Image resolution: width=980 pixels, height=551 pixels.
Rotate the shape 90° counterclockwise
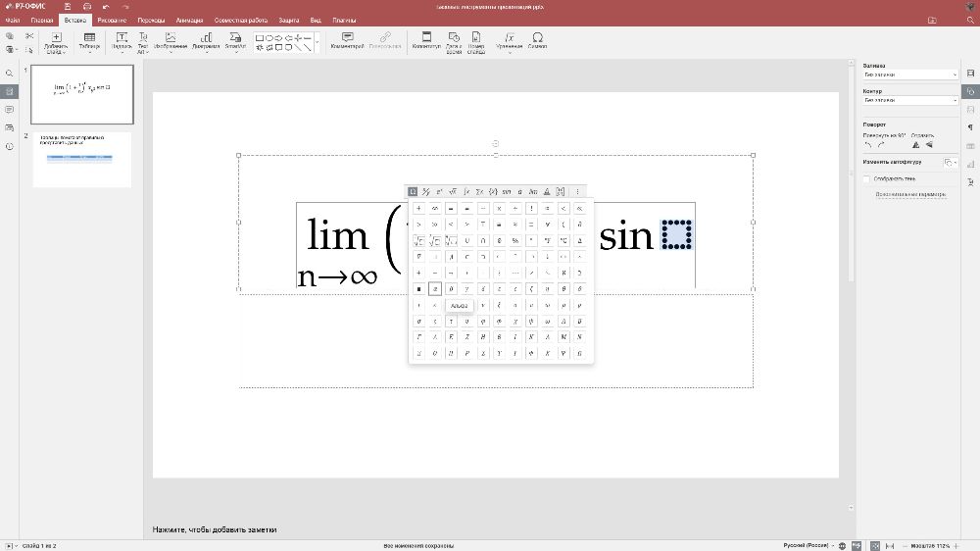[867, 145]
